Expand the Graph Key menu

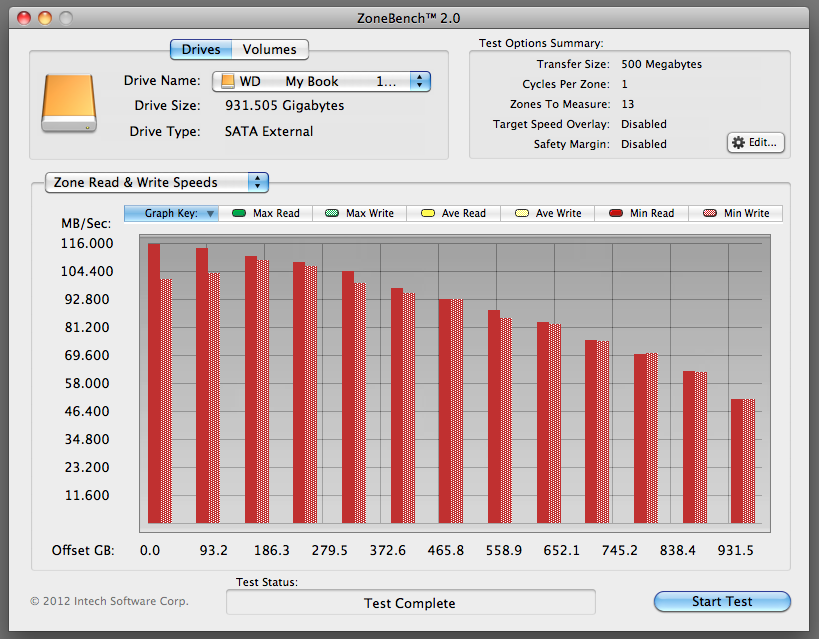click(171, 213)
